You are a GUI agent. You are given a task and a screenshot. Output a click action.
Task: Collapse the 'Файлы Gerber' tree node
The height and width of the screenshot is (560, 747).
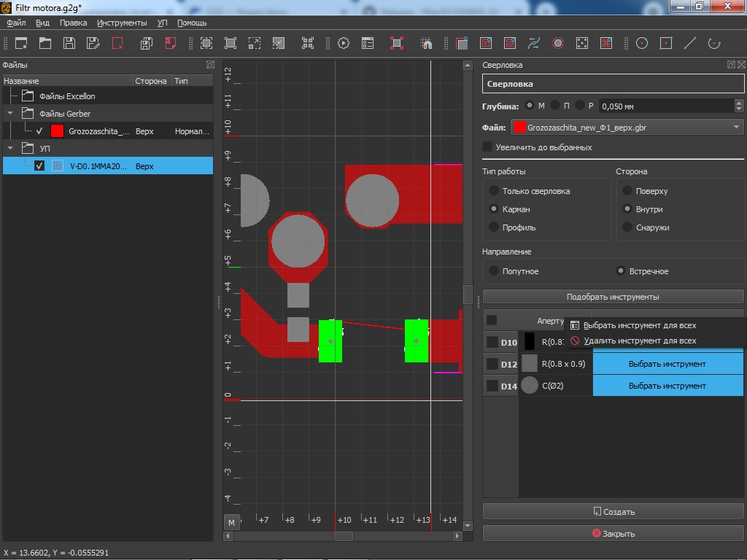pyautogui.click(x=10, y=114)
